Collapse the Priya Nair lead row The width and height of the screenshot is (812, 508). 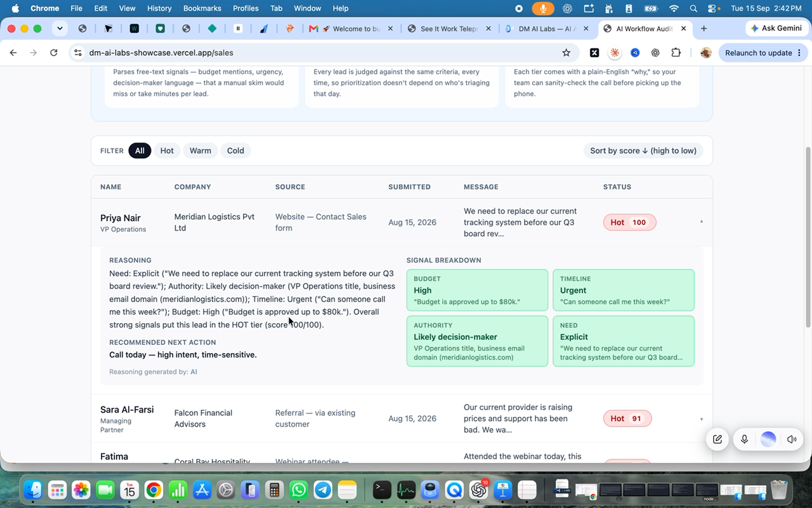click(701, 222)
